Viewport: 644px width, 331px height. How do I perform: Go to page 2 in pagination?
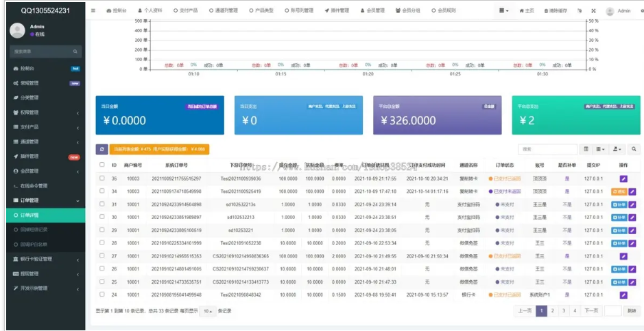pyautogui.click(x=553, y=311)
